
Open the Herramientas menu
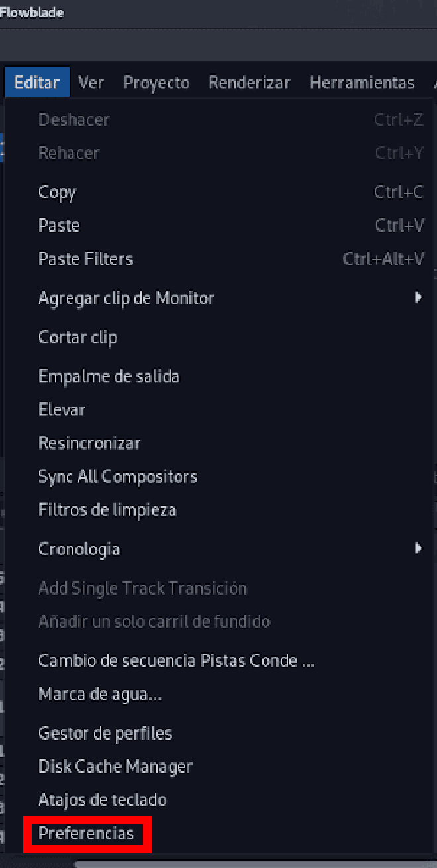tap(362, 83)
